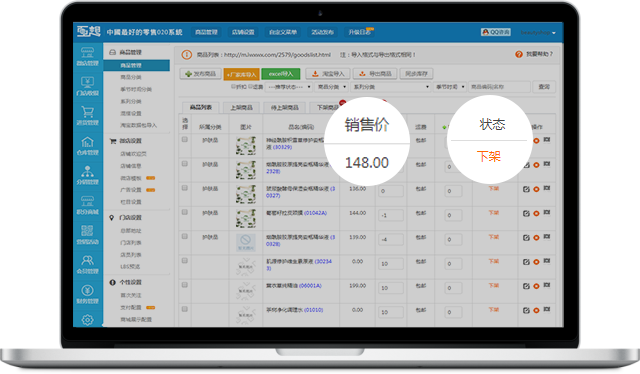Tick checkbox for product 0328
Viewport: 640px width, 374px height.
184,236
